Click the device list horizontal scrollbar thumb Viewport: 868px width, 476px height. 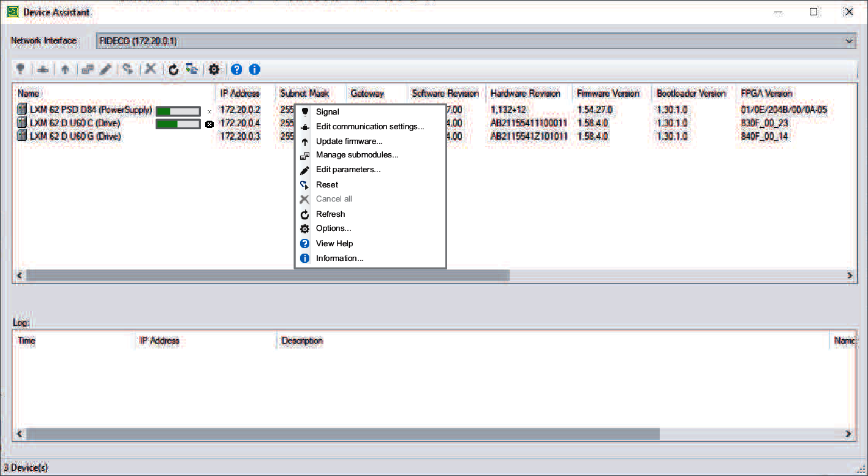click(x=268, y=276)
